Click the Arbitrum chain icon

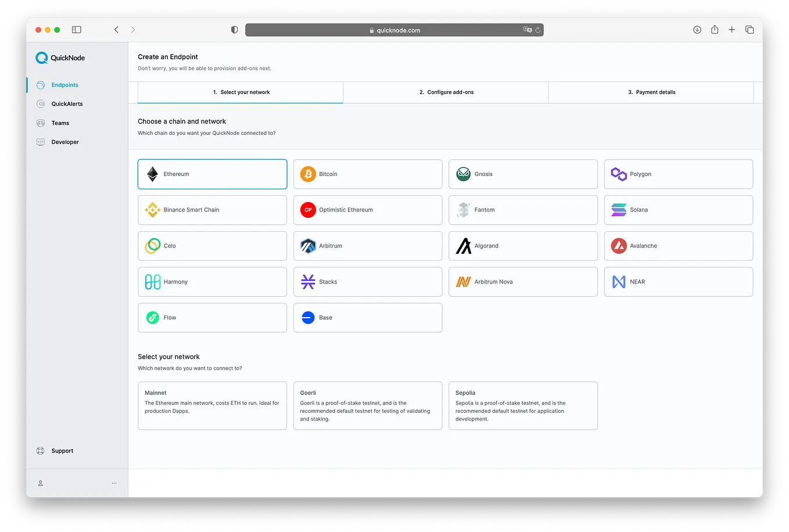tap(307, 246)
